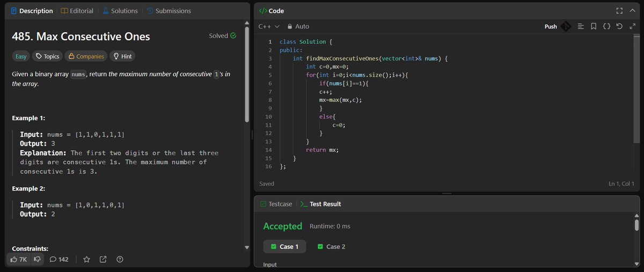
Task: Click the 'public:' code line
Action: pos(291,50)
